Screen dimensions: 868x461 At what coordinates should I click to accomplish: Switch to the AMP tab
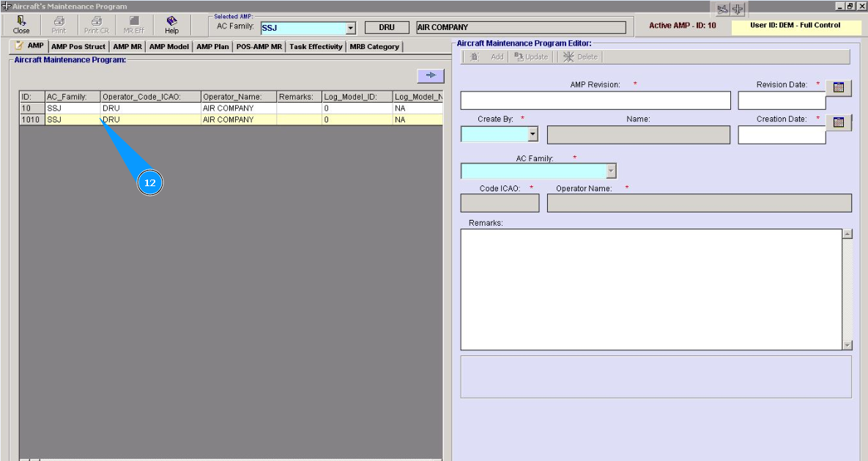point(29,46)
